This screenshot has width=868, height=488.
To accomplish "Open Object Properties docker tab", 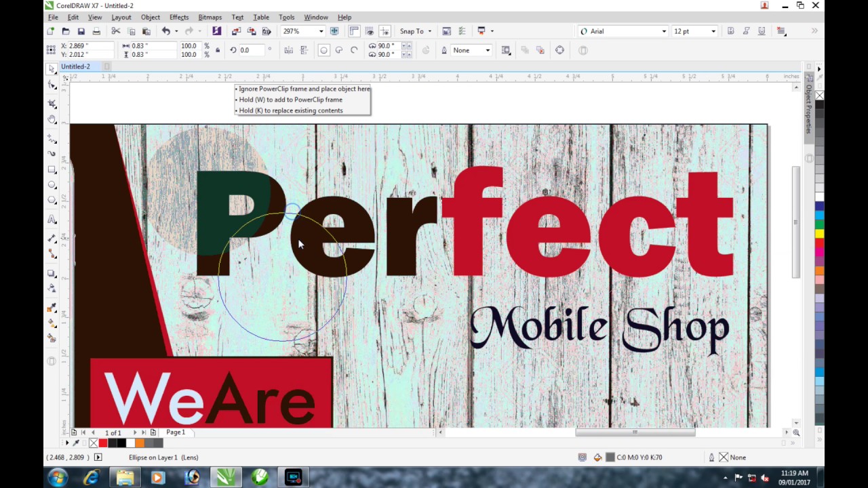I will point(808,108).
